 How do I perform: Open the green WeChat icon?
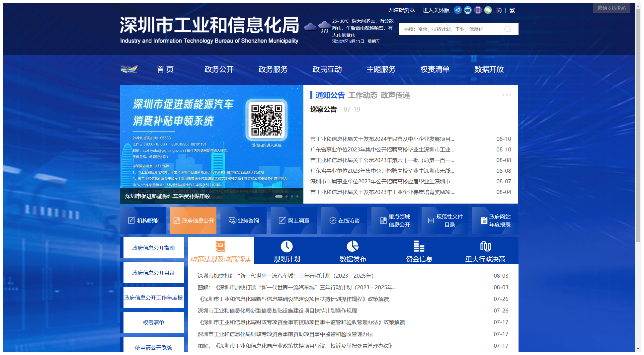click(488, 10)
